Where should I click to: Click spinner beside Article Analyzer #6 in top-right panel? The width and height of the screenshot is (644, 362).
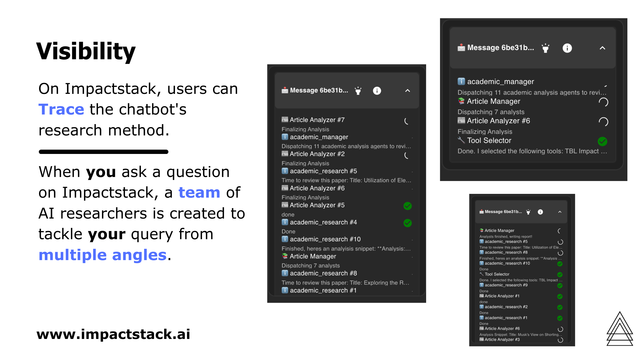(x=603, y=122)
